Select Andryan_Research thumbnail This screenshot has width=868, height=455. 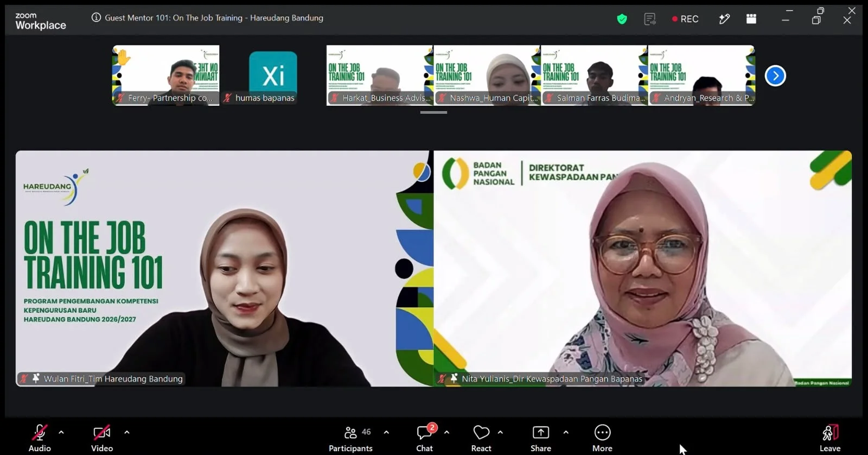[x=702, y=75]
